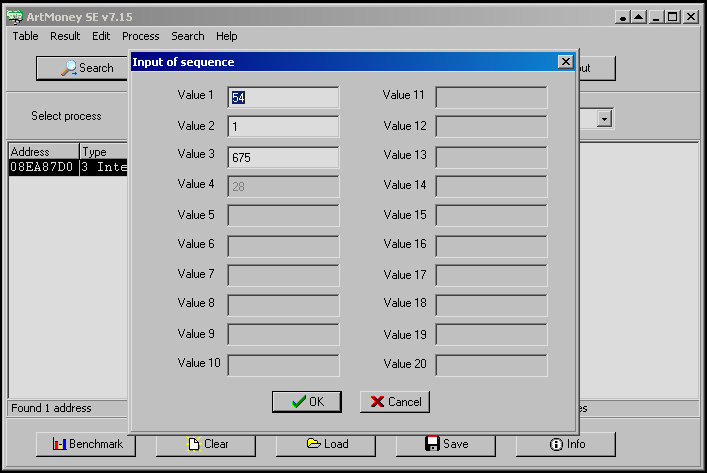This screenshot has height=473, width=707.
Task: Click the magnifier icon on Search button
Action: [69, 68]
